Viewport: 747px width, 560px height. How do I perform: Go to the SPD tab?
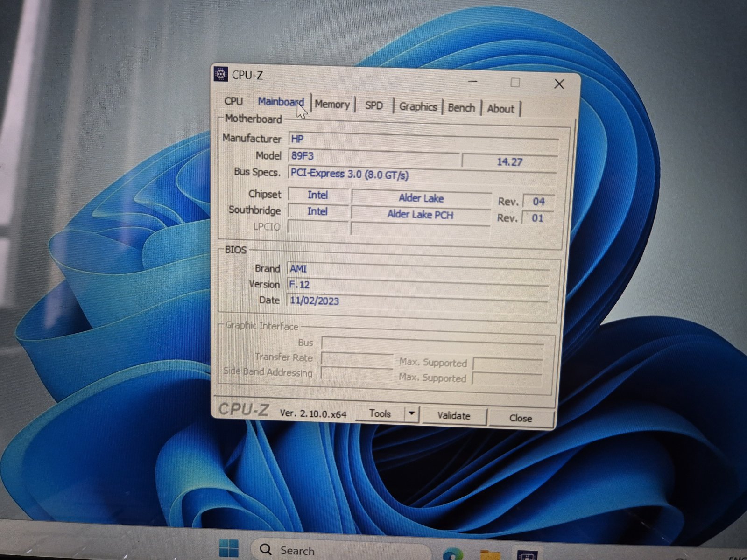(x=374, y=105)
